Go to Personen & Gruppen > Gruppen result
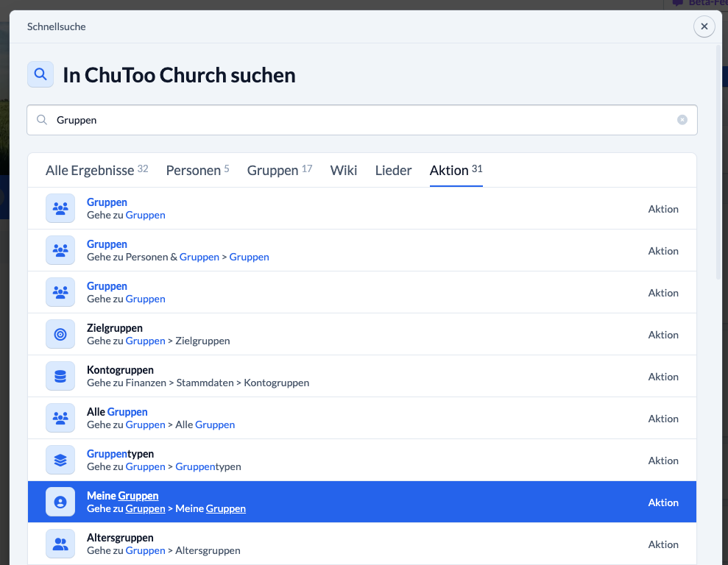 (362, 250)
